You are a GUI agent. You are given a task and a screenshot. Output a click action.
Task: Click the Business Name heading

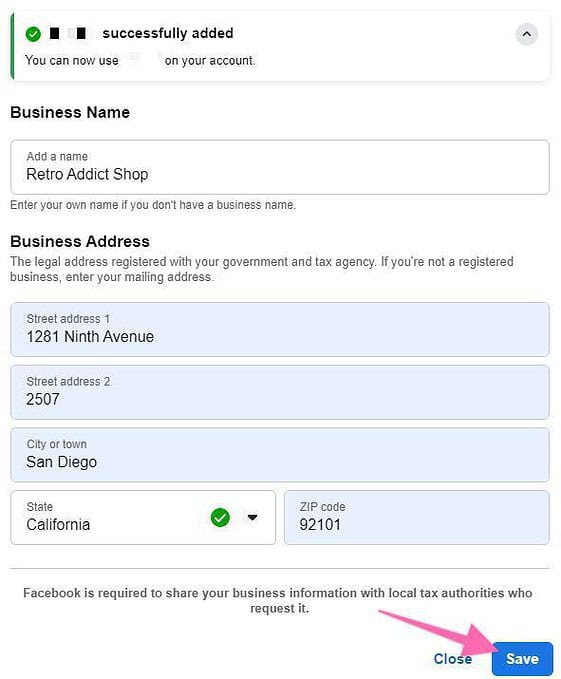pos(70,112)
